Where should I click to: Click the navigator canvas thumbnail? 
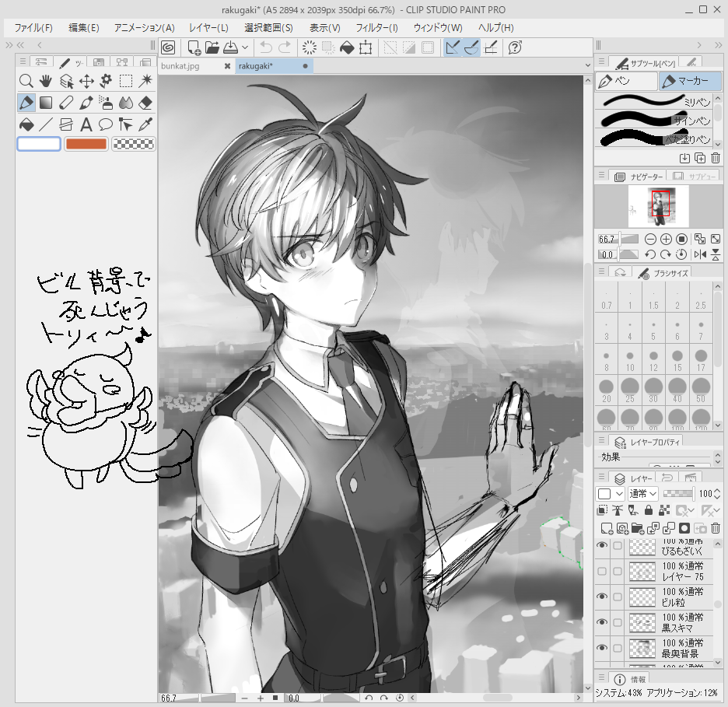pos(658,205)
